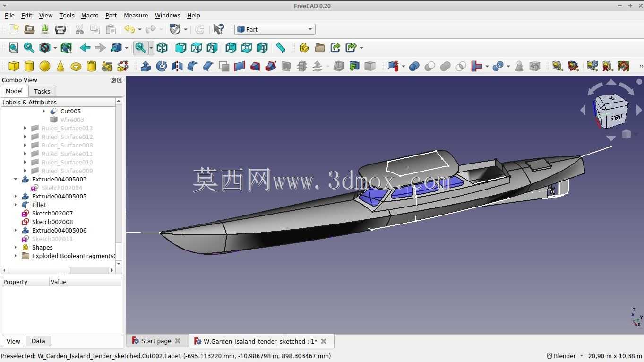Set the isometric view with the cube icon
Screen dimensions: 644x362
162,48
